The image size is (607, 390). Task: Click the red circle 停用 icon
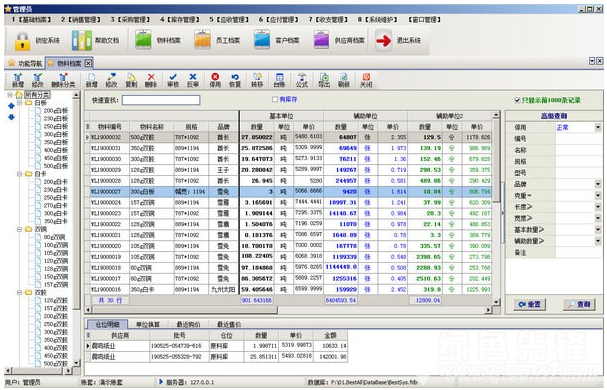[x=215, y=80]
